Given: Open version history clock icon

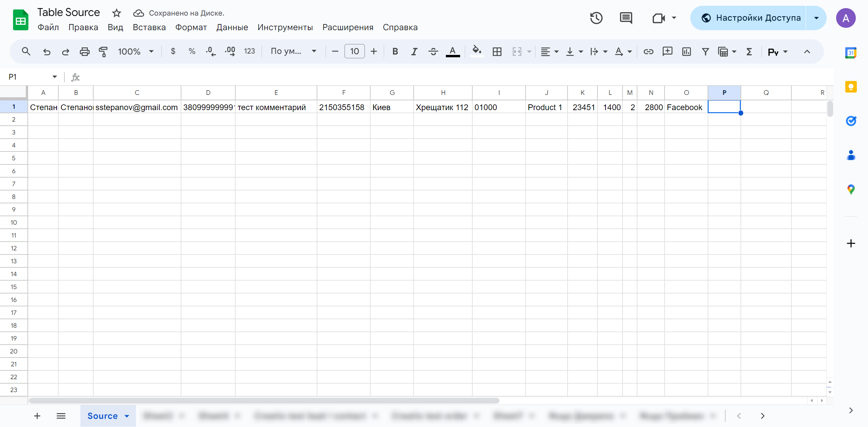Looking at the screenshot, I should (596, 18).
